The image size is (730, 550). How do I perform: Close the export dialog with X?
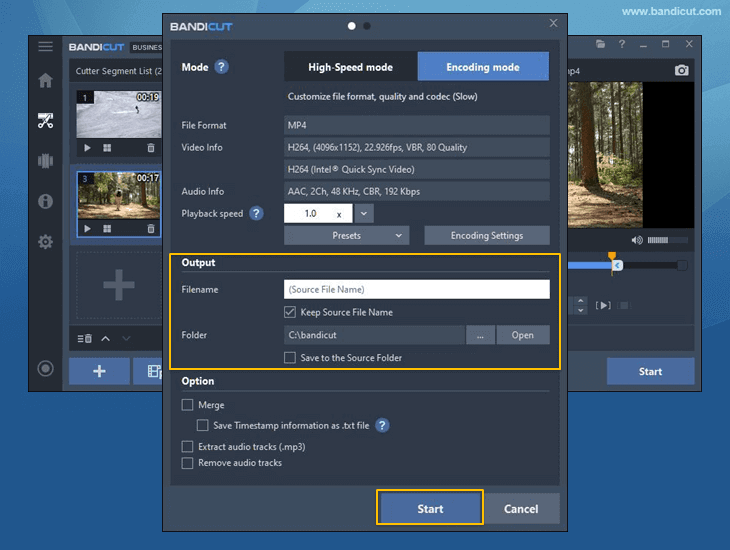pos(553,23)
